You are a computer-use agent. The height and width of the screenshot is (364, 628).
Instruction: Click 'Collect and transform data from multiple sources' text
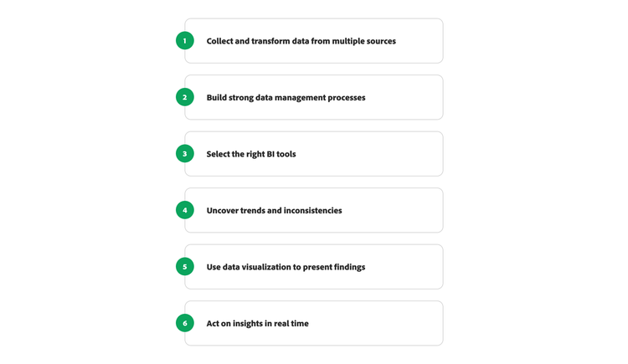(x=301, y=41)
